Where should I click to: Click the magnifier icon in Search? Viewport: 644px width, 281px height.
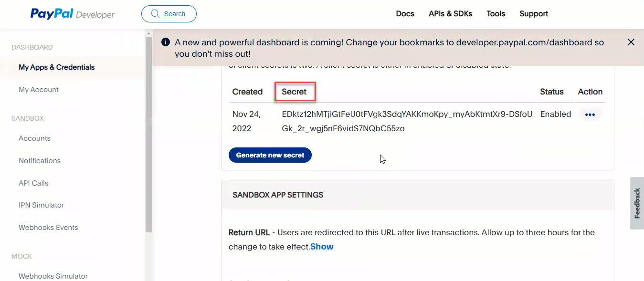tap(155, 14)
